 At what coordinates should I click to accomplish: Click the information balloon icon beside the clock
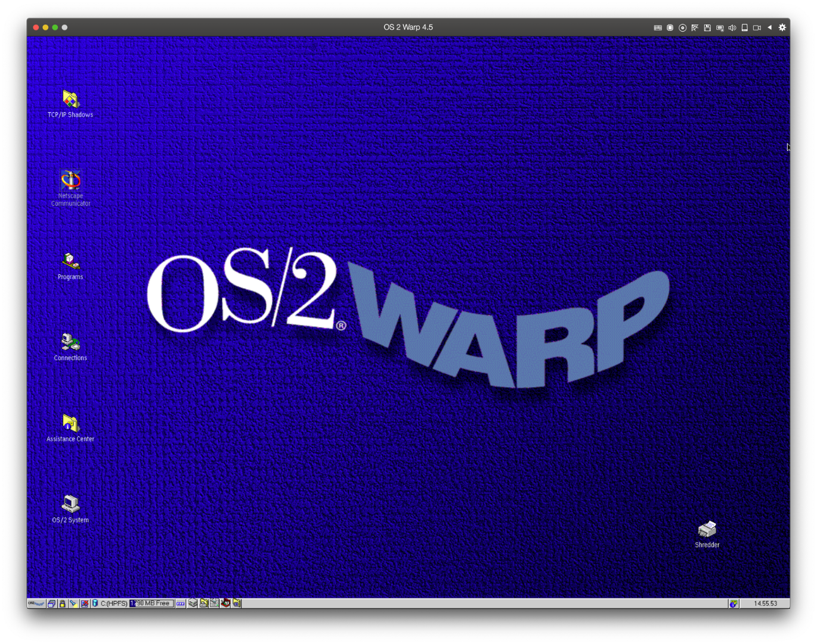click(734, 603)
